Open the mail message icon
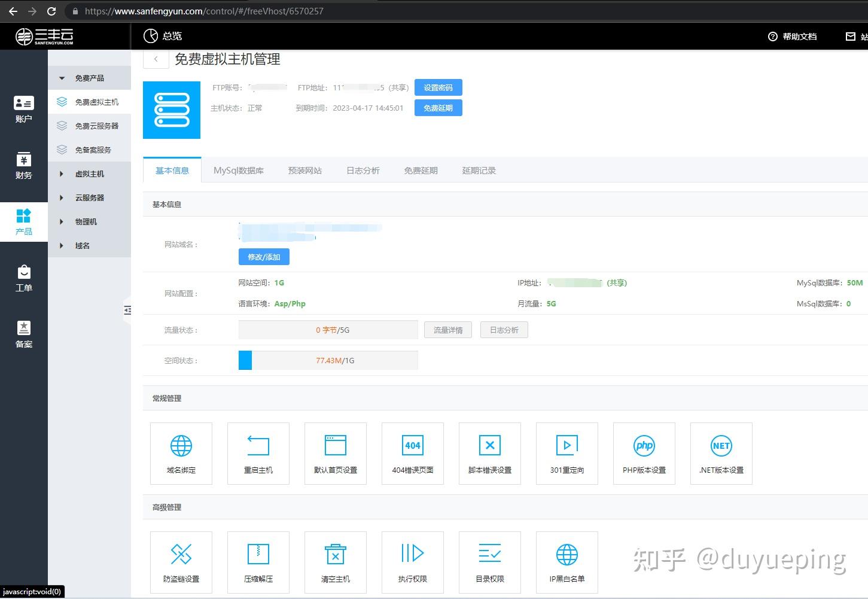This screenshot has height=599, width=868. click(851, 37)
